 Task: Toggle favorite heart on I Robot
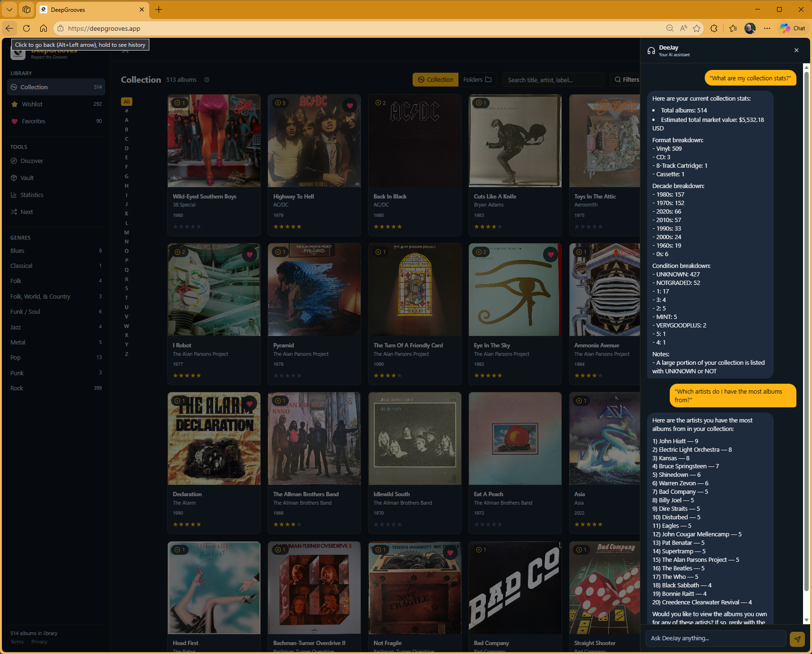click(250, 254)
